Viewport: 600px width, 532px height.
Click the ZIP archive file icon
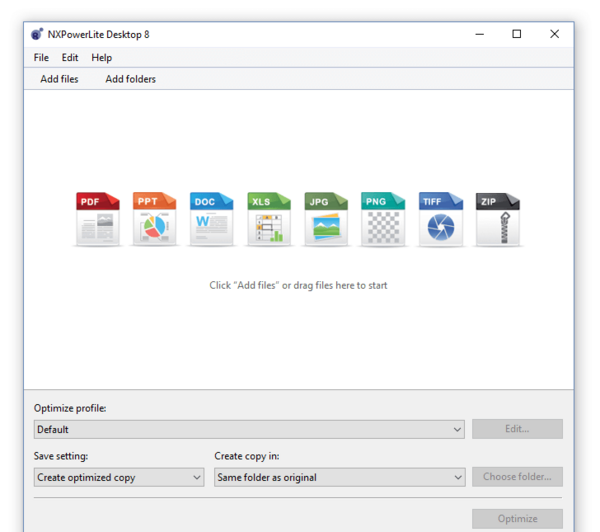pos(498,219)
